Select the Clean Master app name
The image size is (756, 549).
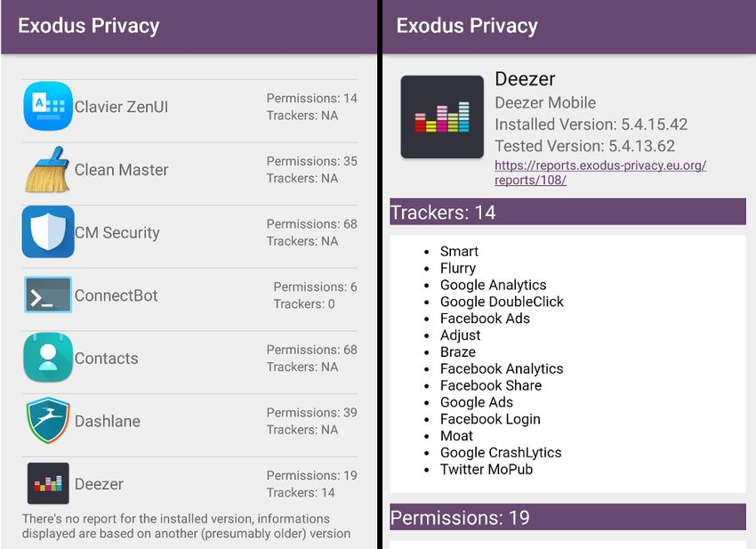[122, 170]
